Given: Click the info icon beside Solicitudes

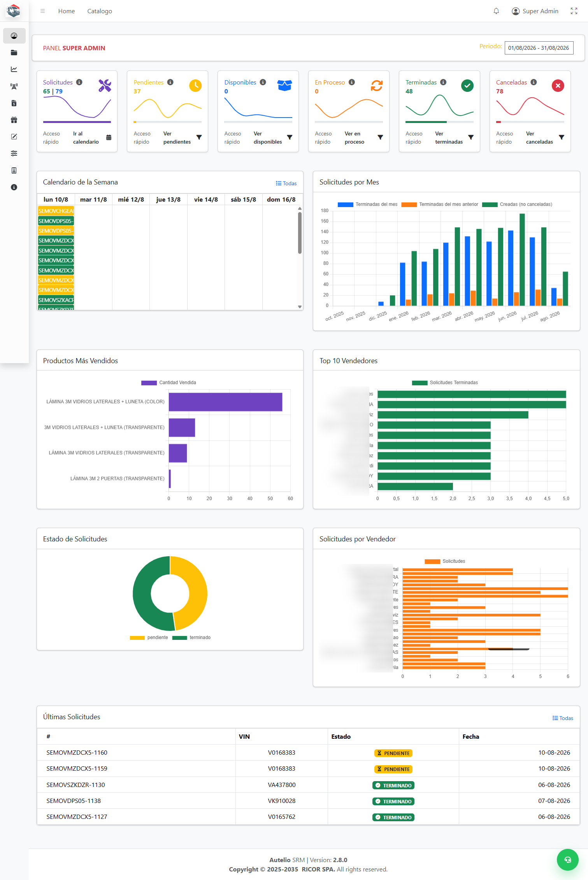Looking at the screenshot, I should click(79, 82).
